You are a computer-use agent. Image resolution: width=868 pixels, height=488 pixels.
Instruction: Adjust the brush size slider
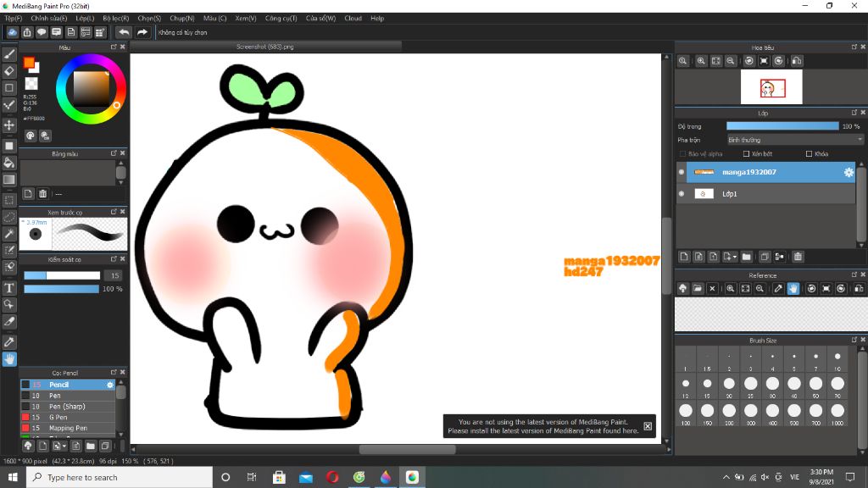[62, 275]
